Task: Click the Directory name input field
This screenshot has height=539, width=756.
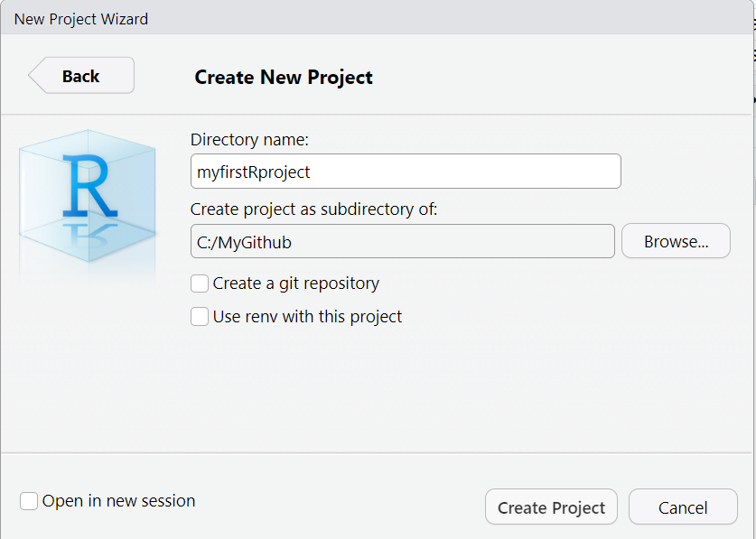Action: click(x=406, y=172)
